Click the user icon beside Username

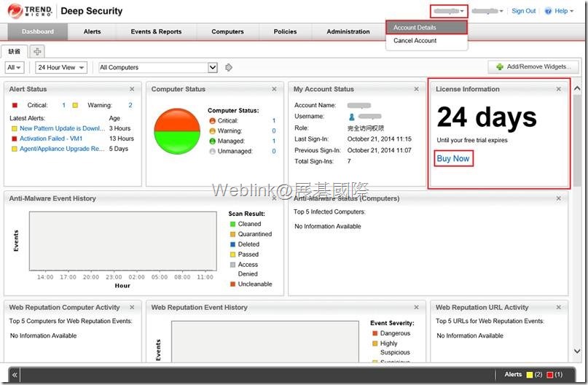352,117
